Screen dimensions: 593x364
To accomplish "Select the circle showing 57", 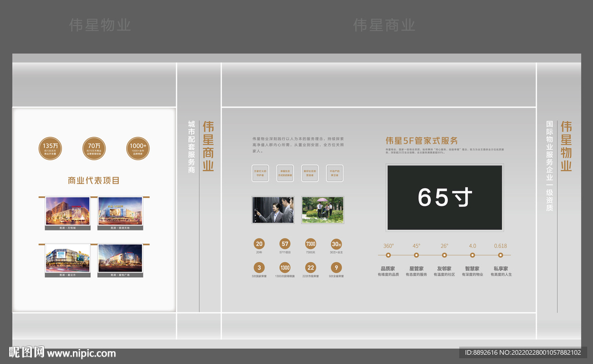I will [285, 244].
